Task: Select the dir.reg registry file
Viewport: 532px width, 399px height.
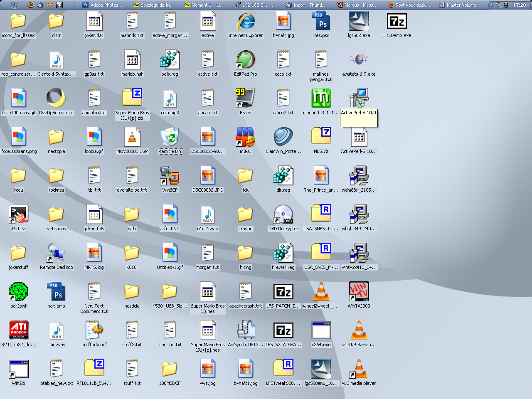Action: pyautogui.click(x=283, y=176)
